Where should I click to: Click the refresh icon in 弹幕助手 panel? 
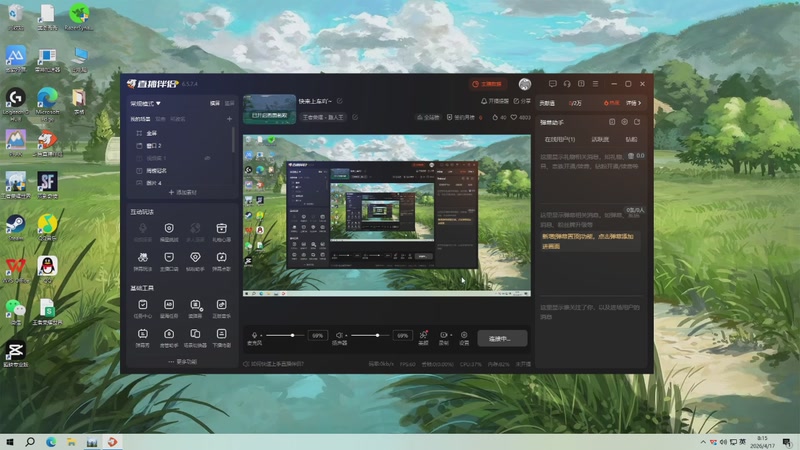637,122
